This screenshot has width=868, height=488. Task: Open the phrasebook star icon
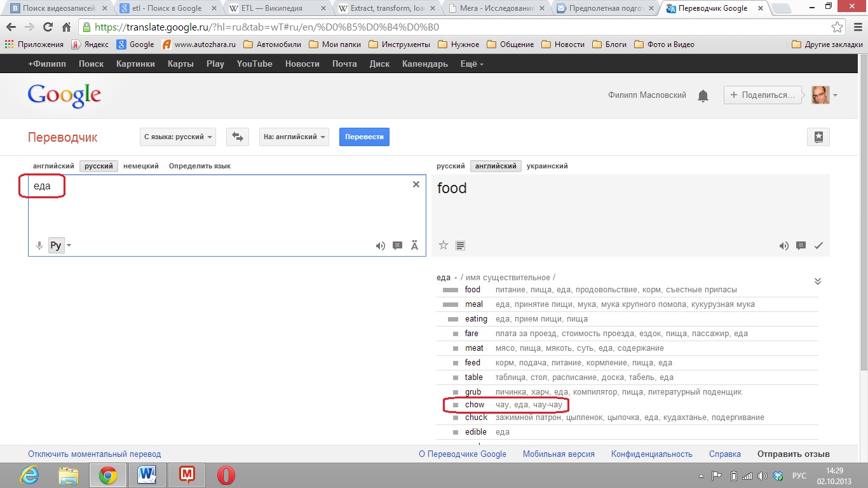[818, 137]
